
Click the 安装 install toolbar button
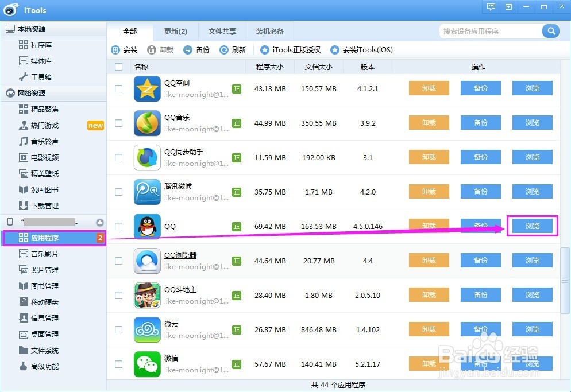(124, 50)
